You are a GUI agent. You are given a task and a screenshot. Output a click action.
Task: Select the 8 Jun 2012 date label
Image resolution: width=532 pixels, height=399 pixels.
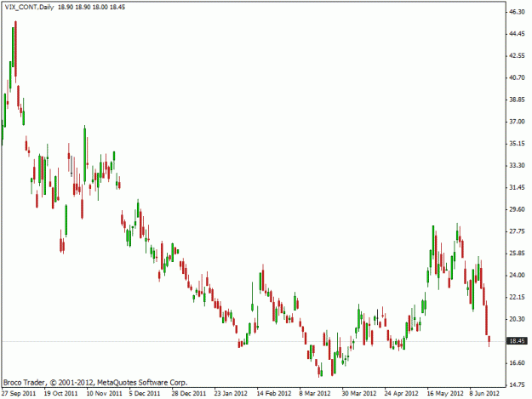tap(484, 393)
